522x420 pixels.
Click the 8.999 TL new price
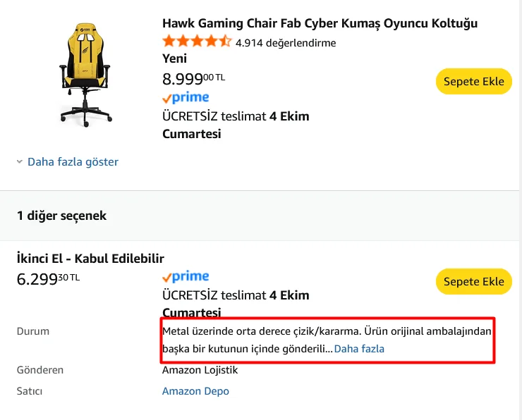click(x=193, y=79)
